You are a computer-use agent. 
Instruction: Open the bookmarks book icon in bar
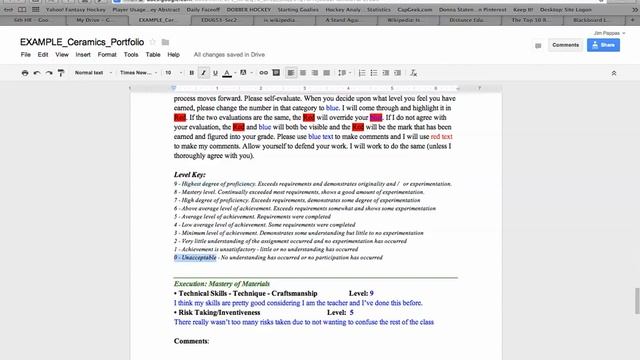[x=22, y=9]
